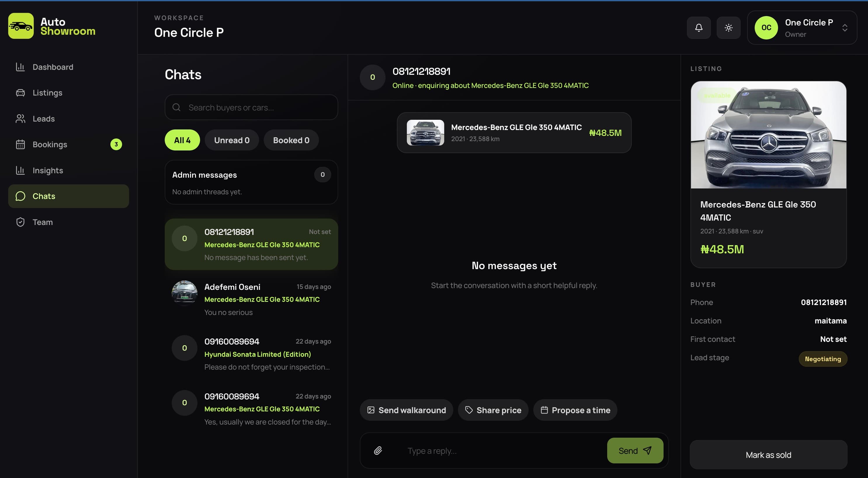The image size is (868, 478).
Task: Click the small car thumbnail in chat card
Action: 425,133
